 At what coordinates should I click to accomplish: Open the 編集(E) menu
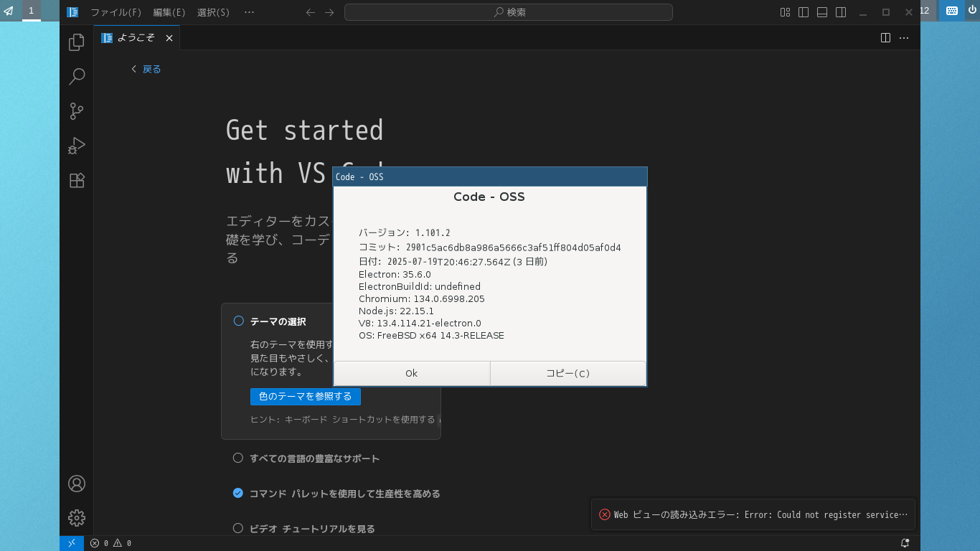pyautogui.click(x=169, y=12)
